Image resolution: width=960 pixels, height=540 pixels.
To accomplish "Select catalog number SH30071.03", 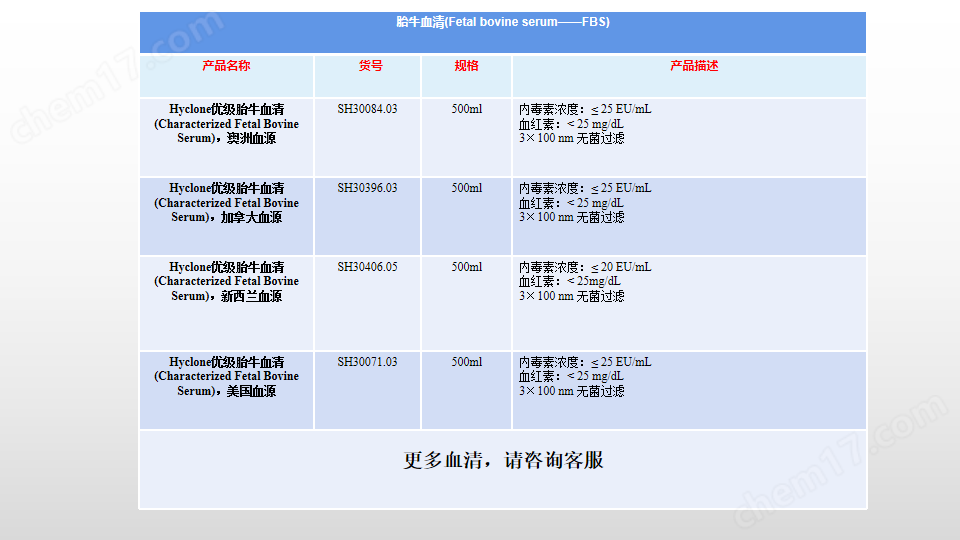I will [x=367, y=362].
